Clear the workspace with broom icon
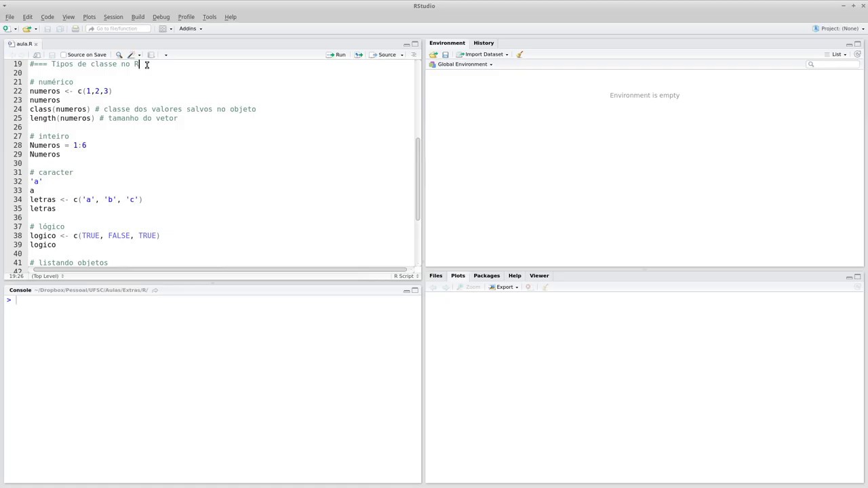The height and width of the screenshot is (488, 868). (x=519, y=55)
